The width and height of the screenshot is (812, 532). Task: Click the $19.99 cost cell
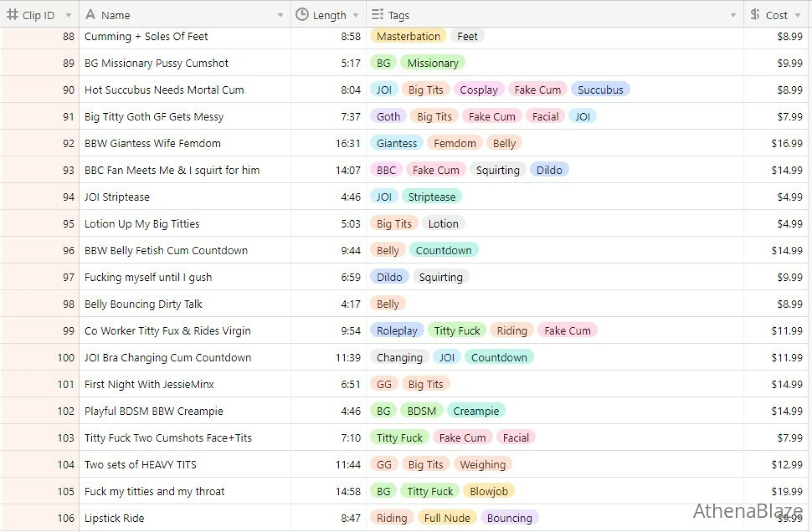point(786,491)
